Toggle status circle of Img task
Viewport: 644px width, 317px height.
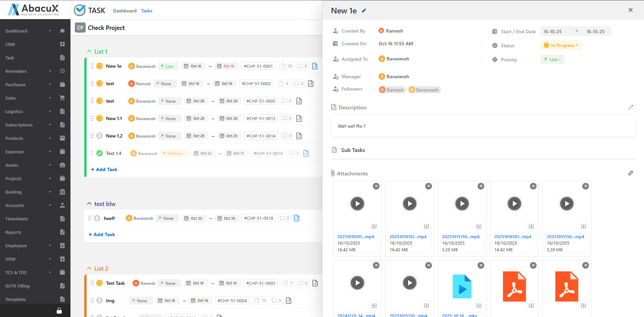pos(100,301)
